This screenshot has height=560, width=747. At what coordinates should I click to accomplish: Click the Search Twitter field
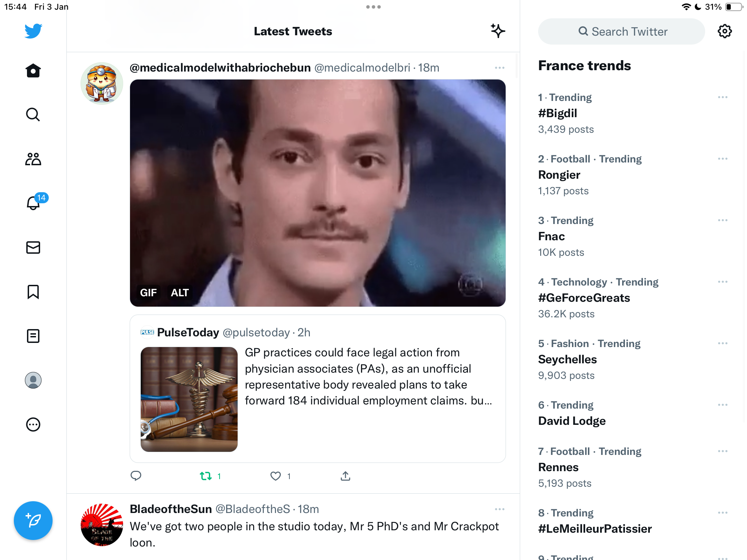tap(621, 31)
